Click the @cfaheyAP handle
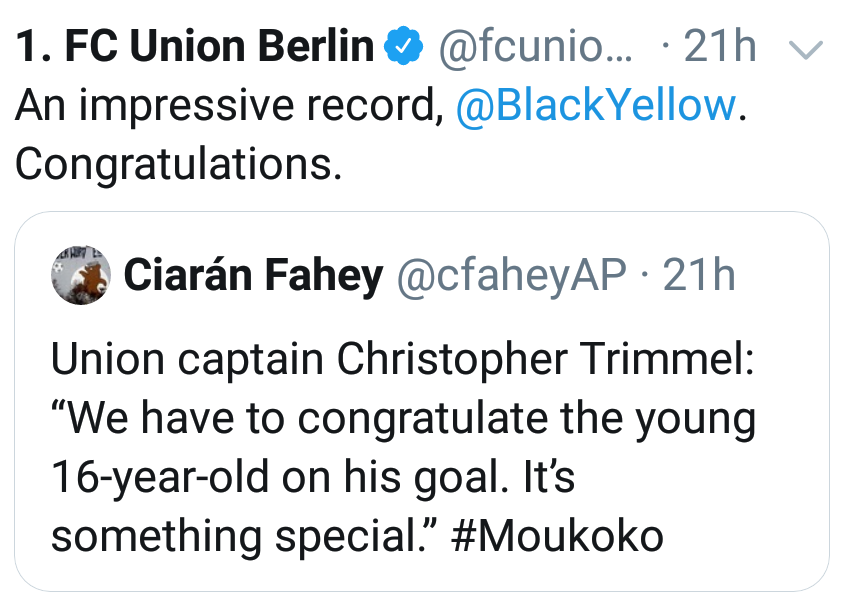Viewport: 866px width, 610px height. pos(513,275)
